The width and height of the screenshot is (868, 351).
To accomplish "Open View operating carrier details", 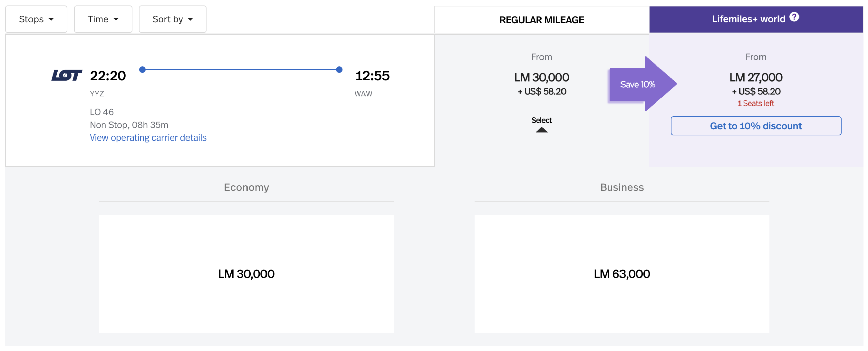I will click(148, 137).
